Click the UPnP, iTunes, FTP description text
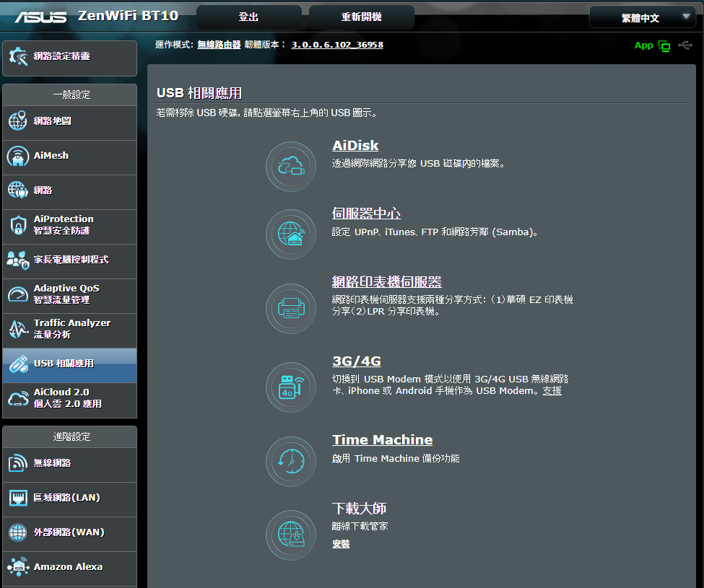Screen dimensions: 704x588 435,232
